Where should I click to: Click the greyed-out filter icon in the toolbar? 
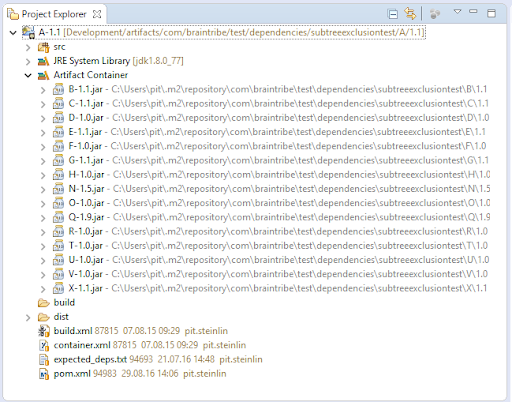[435, 14]
